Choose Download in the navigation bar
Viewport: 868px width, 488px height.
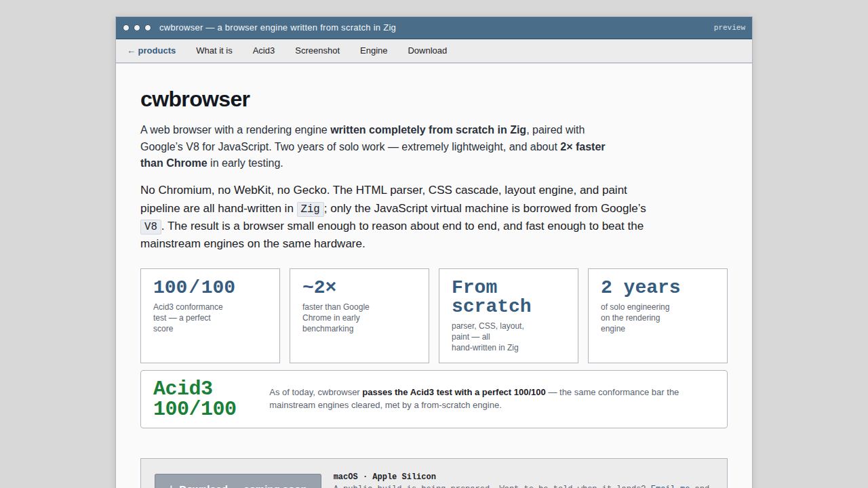tap(427, 51)
